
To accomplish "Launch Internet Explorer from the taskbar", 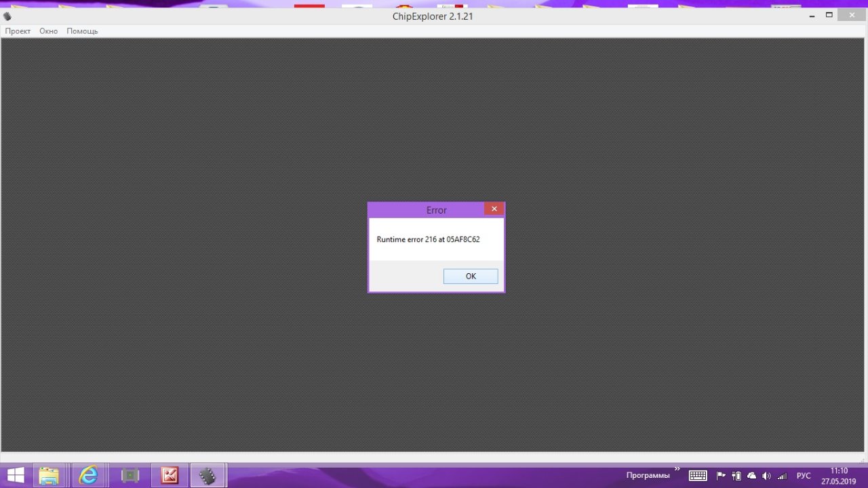I will pyautogui.click(x=88, y=476).
